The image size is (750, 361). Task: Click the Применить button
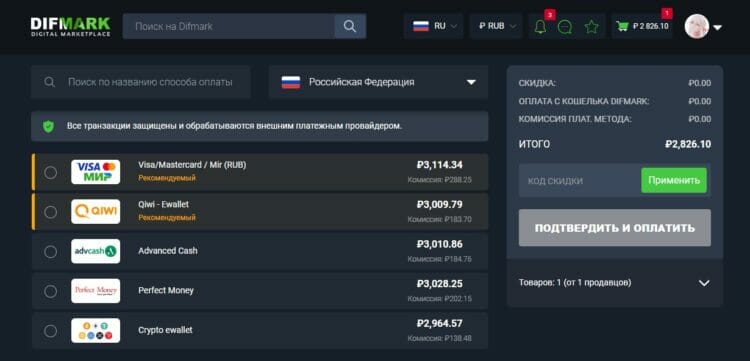pos(673,181)
